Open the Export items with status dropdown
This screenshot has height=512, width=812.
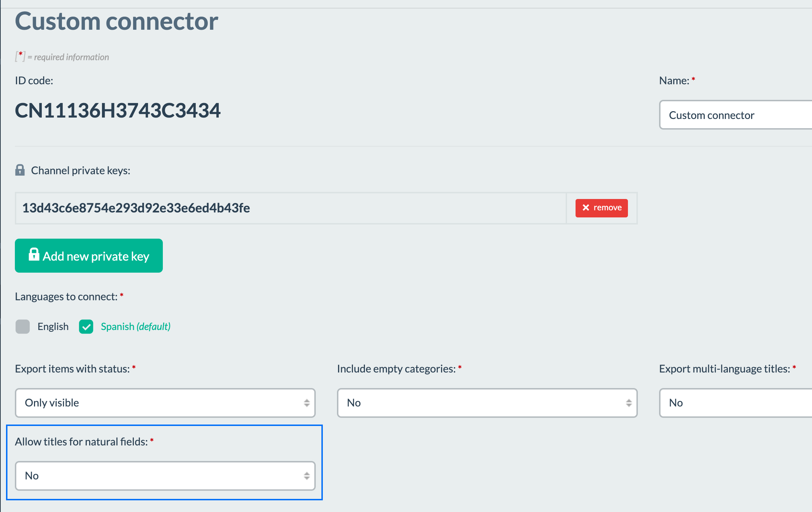point(165,403)
